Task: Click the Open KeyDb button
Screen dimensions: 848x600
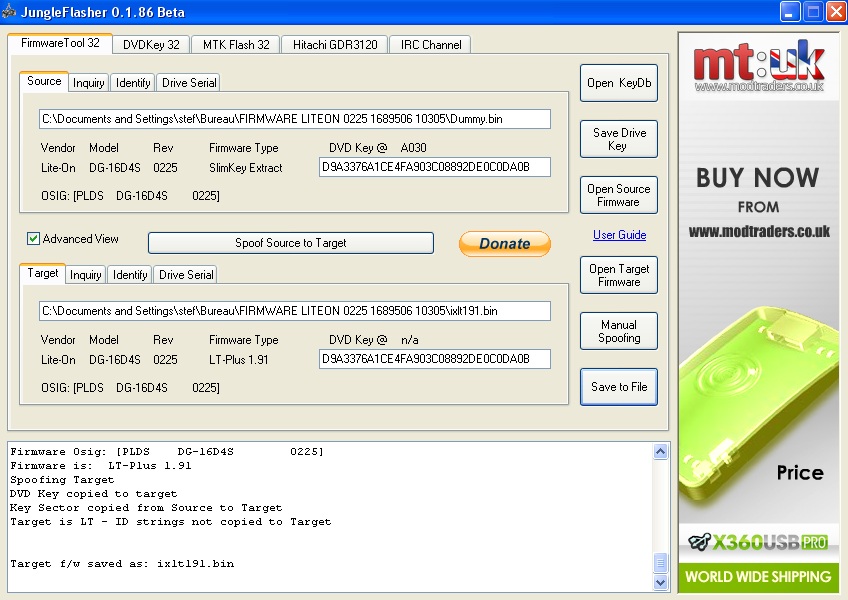Action: point(619,83)
